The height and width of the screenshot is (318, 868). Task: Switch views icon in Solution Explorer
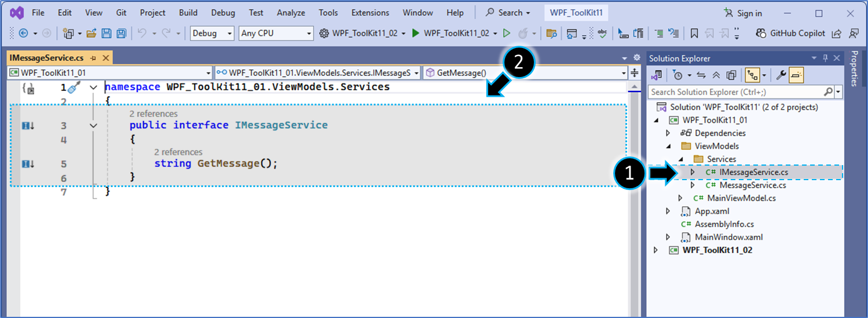coord(657,75)
